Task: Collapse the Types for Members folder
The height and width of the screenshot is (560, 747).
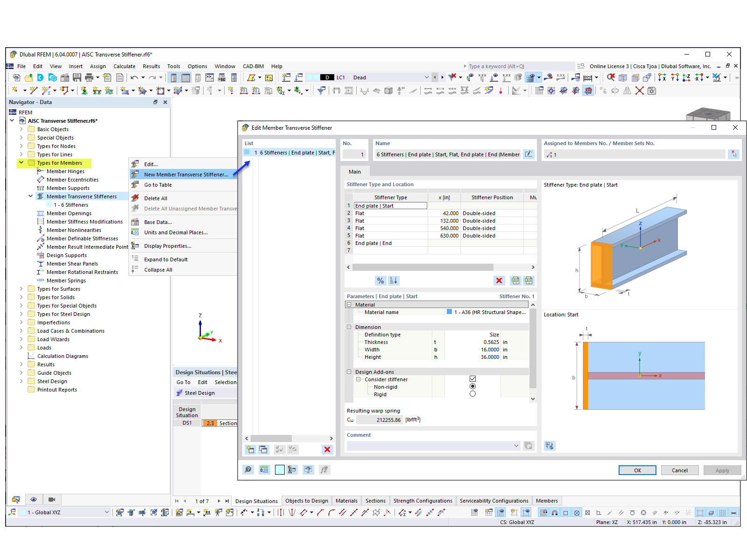Action: [x=21, y=163]
